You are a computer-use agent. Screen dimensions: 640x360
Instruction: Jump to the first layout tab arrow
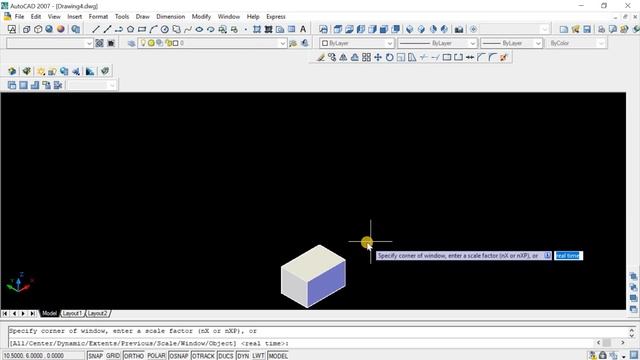coord(5,313)
